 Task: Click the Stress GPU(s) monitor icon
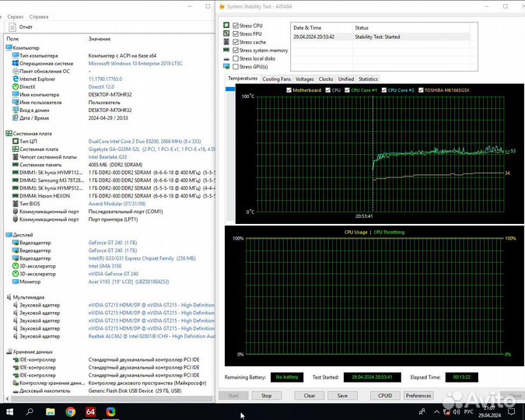point(226,67)
